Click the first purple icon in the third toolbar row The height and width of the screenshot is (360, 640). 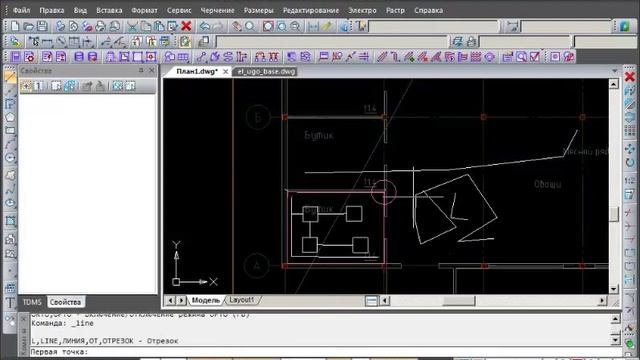pyautogui.click(x=16, y=57)
